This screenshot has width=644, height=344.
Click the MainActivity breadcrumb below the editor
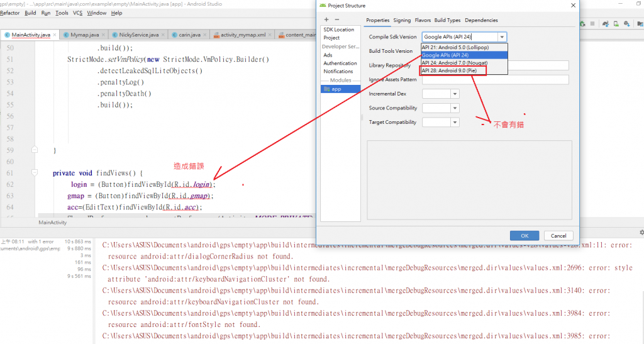53,223
